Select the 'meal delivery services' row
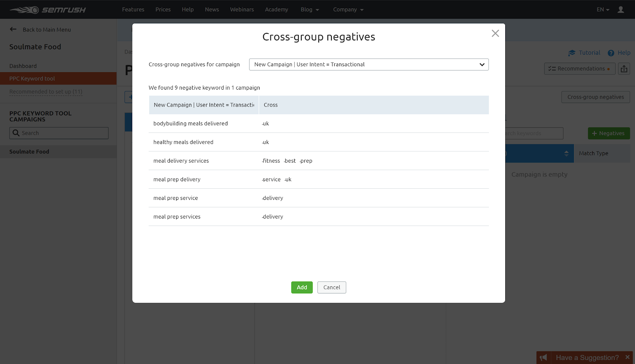 click(x=319, y=161)
